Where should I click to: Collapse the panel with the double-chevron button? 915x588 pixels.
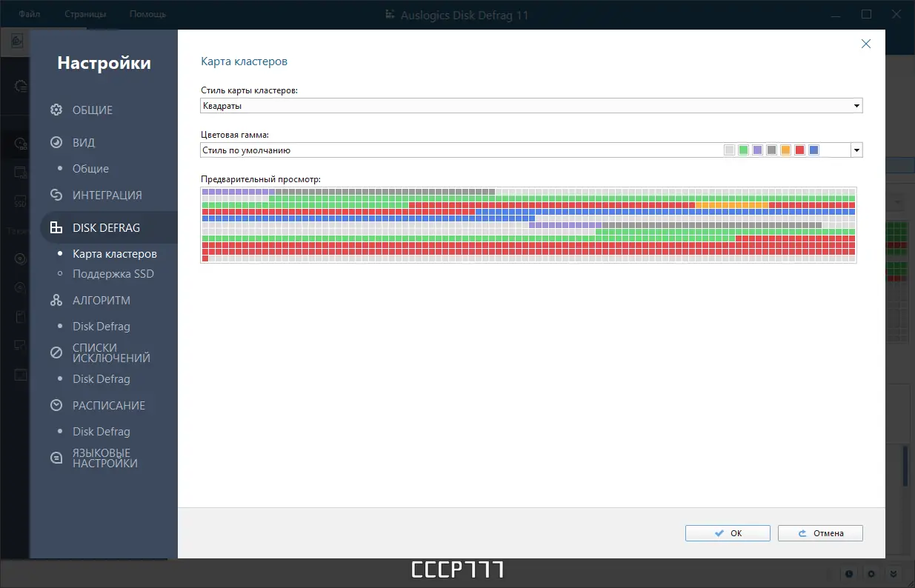pos(892,573)
